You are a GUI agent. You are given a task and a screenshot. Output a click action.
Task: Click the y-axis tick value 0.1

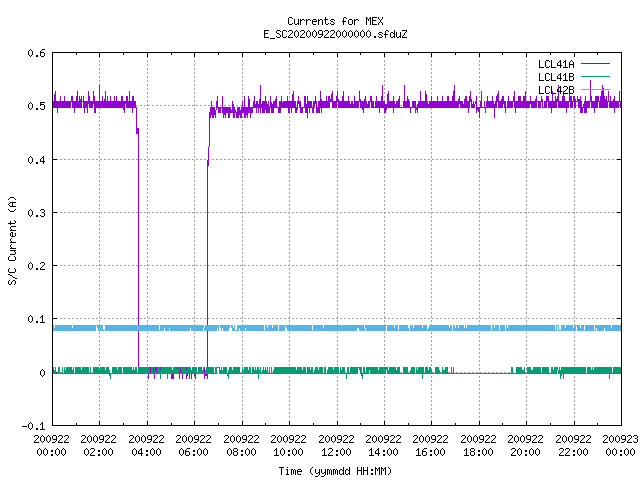coord(36,319)
